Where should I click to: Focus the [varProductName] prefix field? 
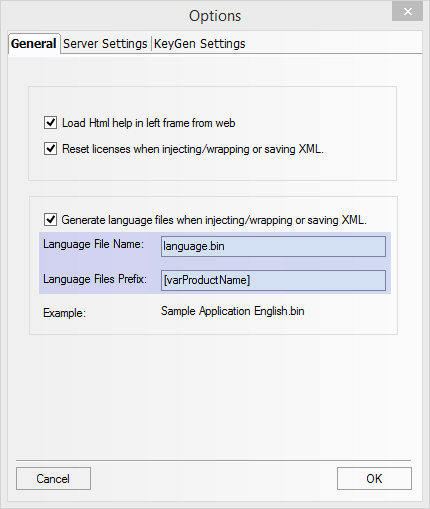point(273,280)
